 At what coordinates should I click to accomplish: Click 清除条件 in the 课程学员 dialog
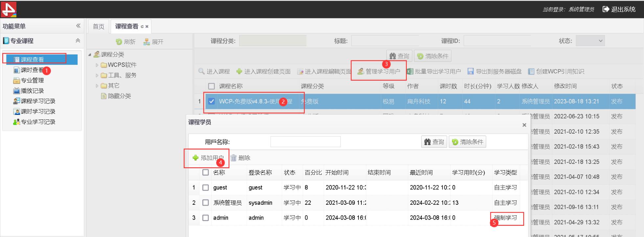(468, 142)
